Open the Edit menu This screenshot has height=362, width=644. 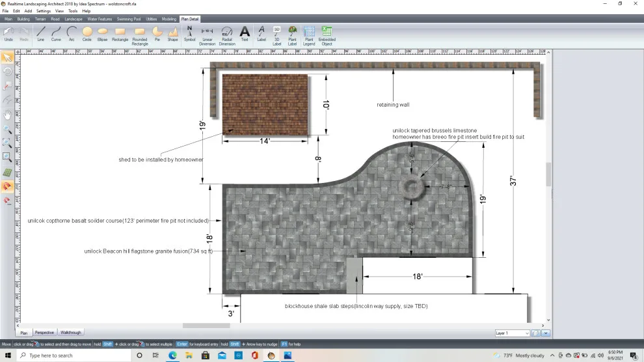[16, 11]
